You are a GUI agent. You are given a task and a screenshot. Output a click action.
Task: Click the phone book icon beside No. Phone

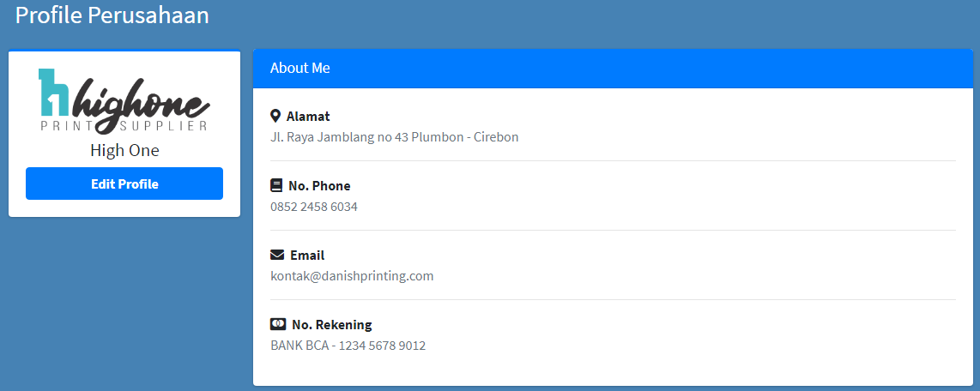(276, 185)
